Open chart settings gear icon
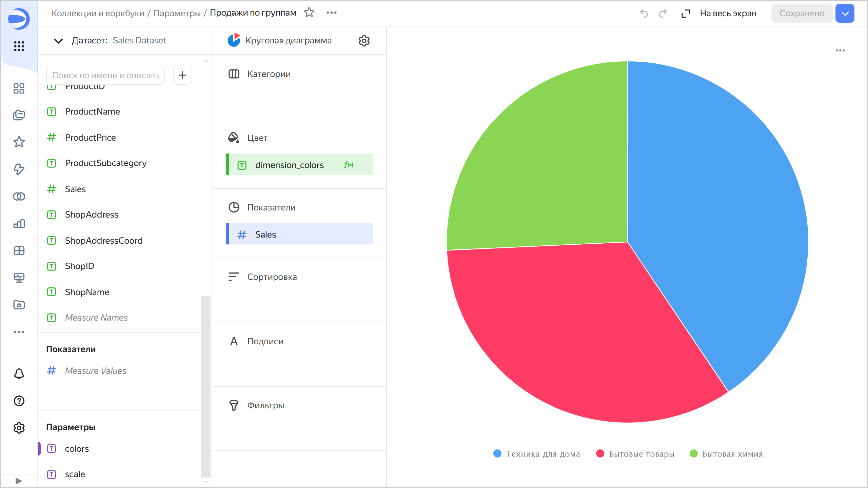 364,41
